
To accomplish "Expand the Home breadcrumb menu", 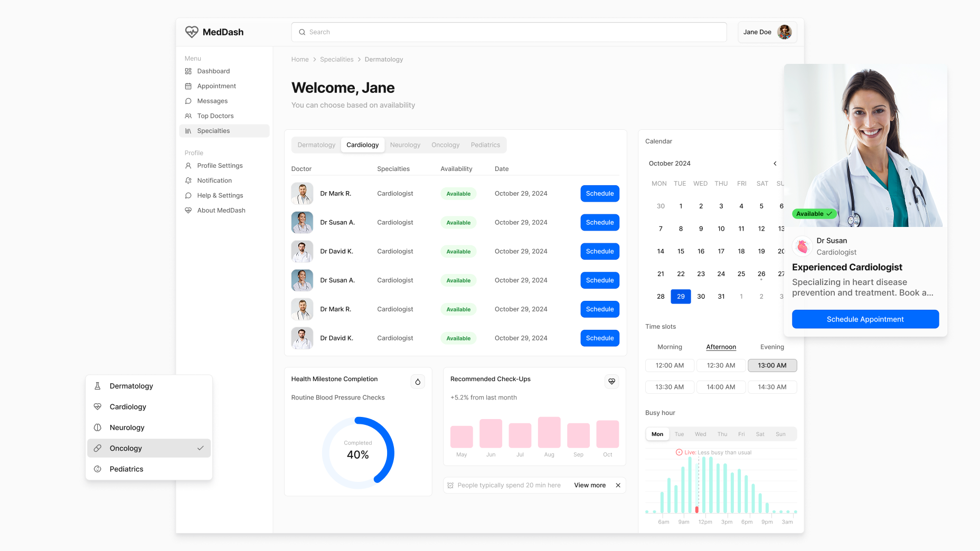I will (299, 59).
